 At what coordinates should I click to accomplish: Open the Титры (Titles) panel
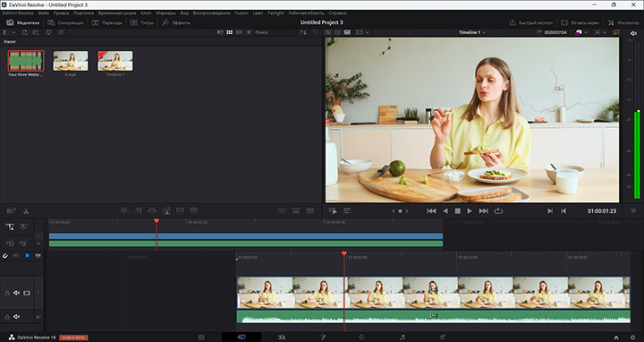(142, 22)
